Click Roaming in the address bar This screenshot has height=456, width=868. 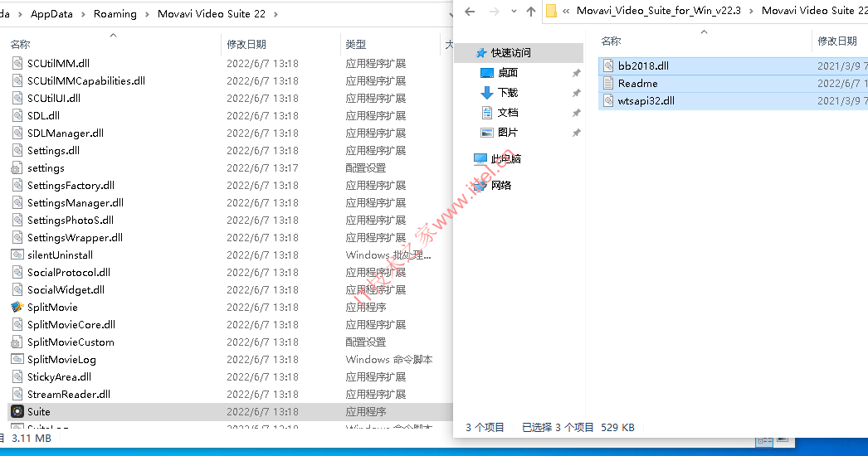point(115,14)
